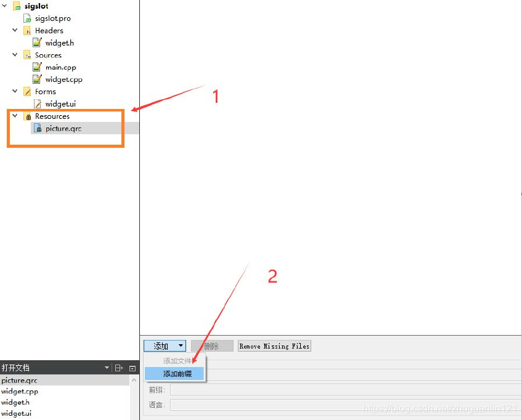This screenshot has width=522, height=420.
Task: Focus the 前缀 input field
Action: point(346,390)
